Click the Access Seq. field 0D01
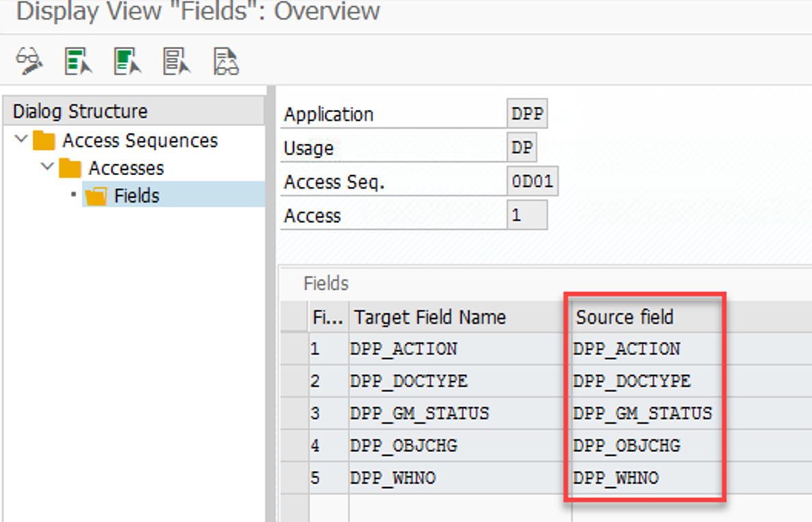The image size is (812, 522). coord(532,181)
